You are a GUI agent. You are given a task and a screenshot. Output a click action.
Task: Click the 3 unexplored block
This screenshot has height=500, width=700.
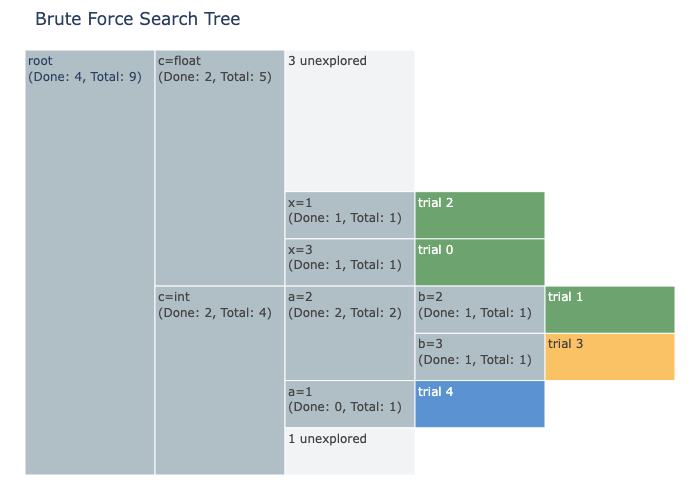(x=350, y=121)
